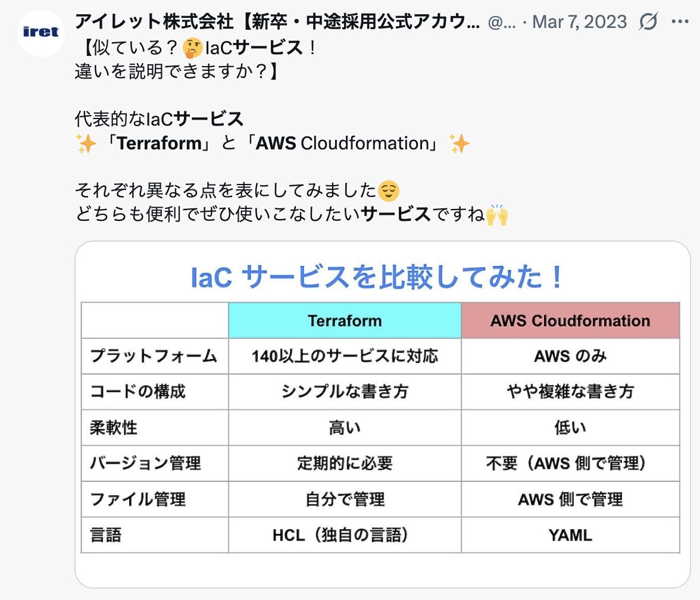Click the thinking-face emoji in first line
The width and height of the screenshot is (700, 600).
click(192, 48)
